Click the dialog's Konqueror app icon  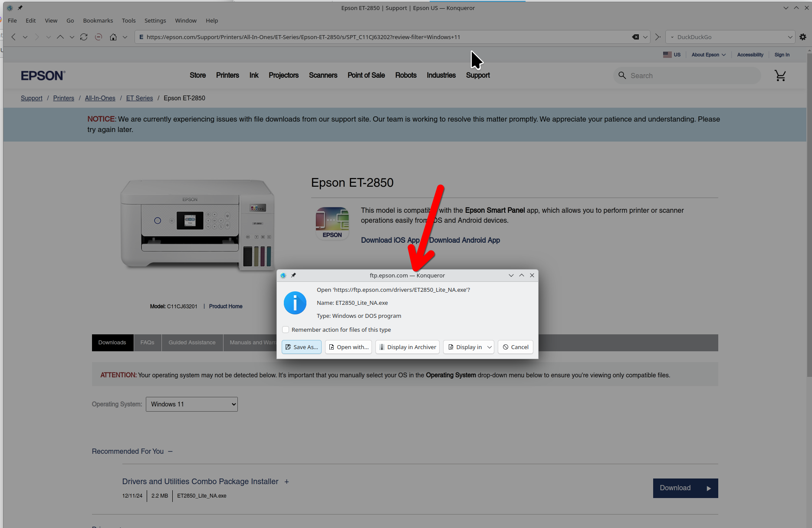[x=283, y=275]
